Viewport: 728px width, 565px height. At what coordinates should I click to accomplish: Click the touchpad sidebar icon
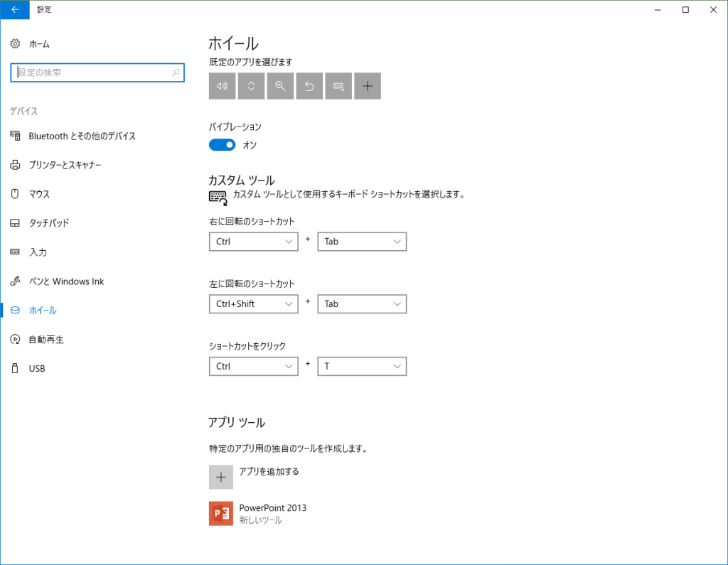(15, 223)
